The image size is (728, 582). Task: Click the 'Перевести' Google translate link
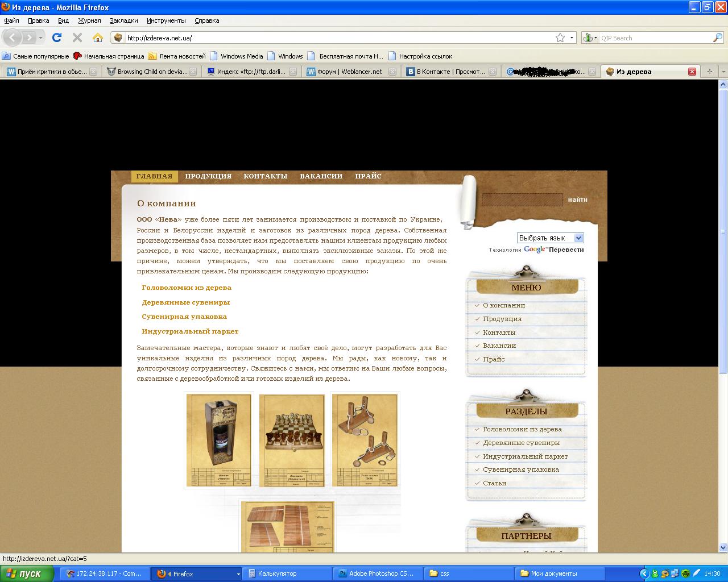[566, 250]
